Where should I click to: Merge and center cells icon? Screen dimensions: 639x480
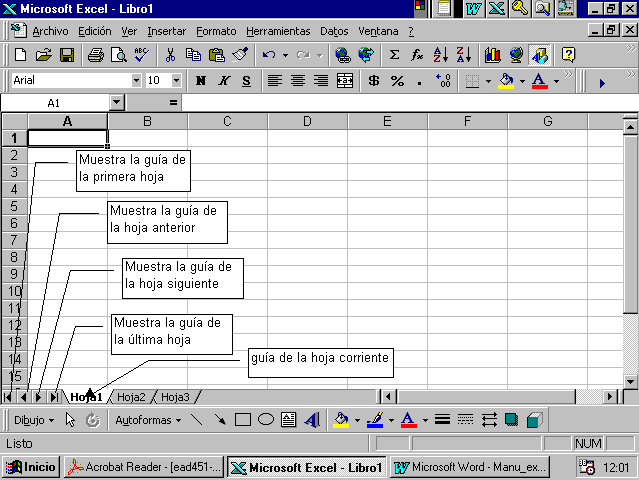[345, 81]
